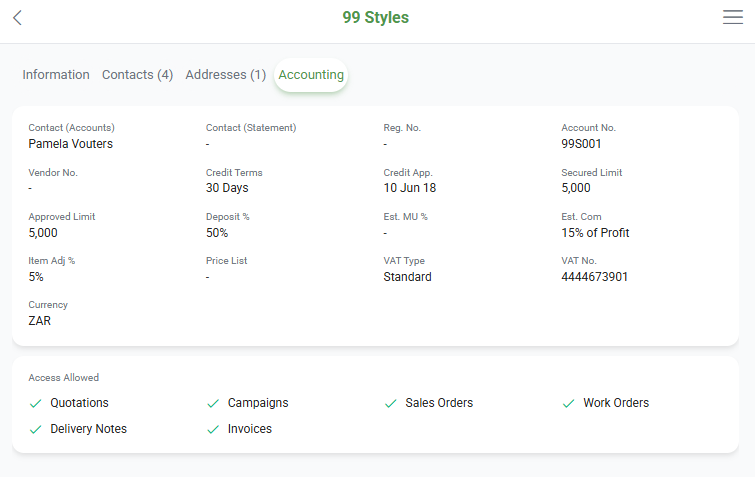Click the Contact (Statement) field label
The width and height of the screenshot is (755, 477).
[251, 128]
